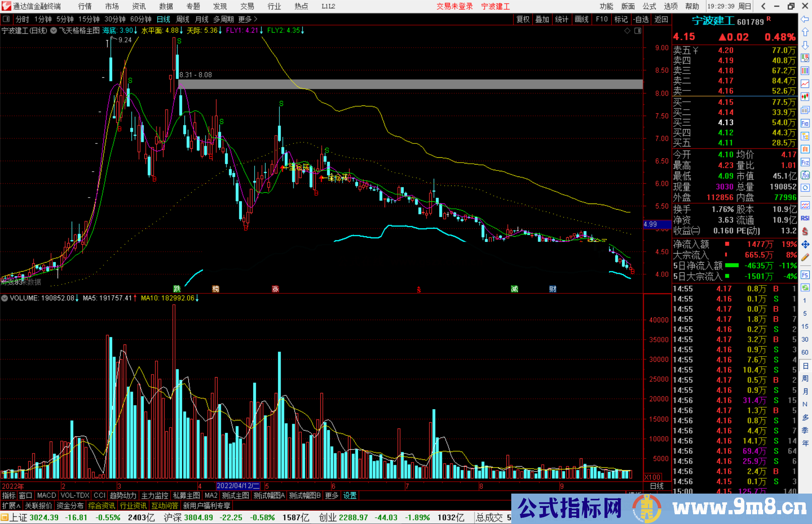Click the f(x) formula icon in sidebar
The width and height of the screenshot is (812, 524).
tap(805, 175)
